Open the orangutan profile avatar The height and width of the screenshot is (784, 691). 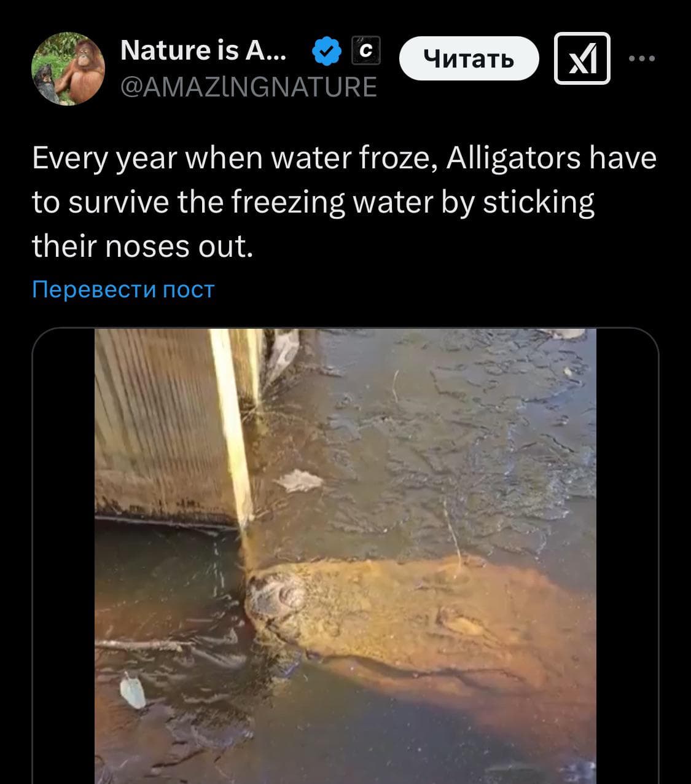[x=68, y=69]
